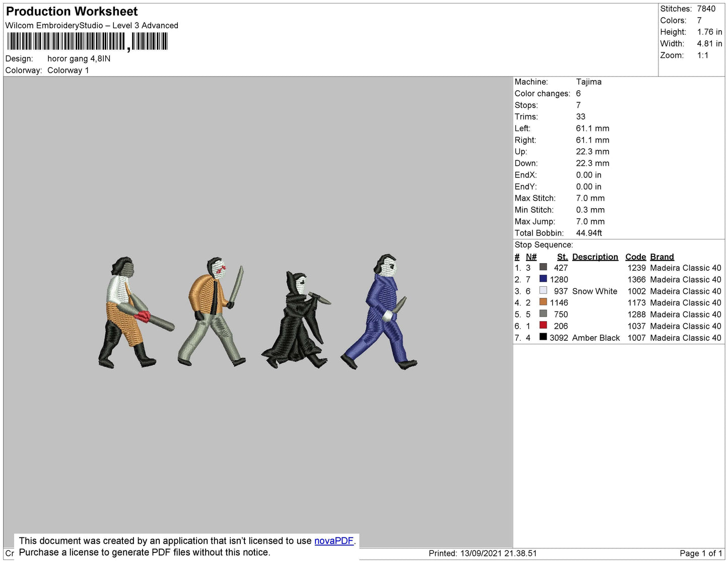Click the 'Colorway 1' value
This screenshot has width=728, height=563.
click(68, 70)
